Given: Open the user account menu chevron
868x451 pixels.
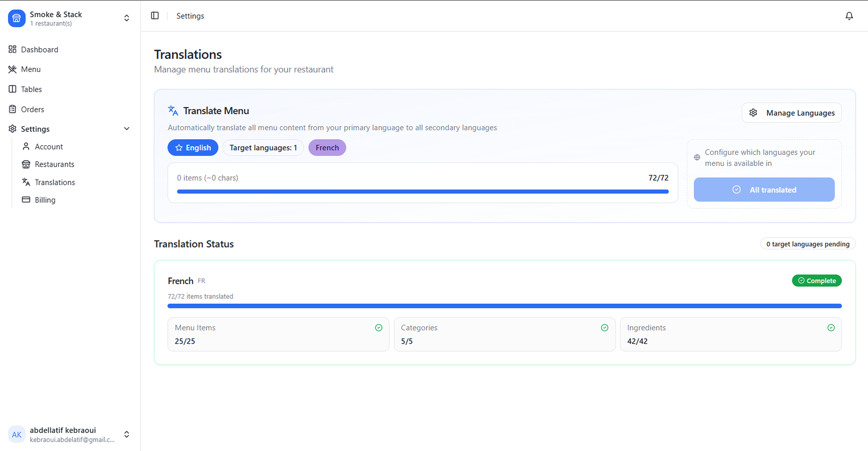Looking at the screenshot, I should click(127, 434).
